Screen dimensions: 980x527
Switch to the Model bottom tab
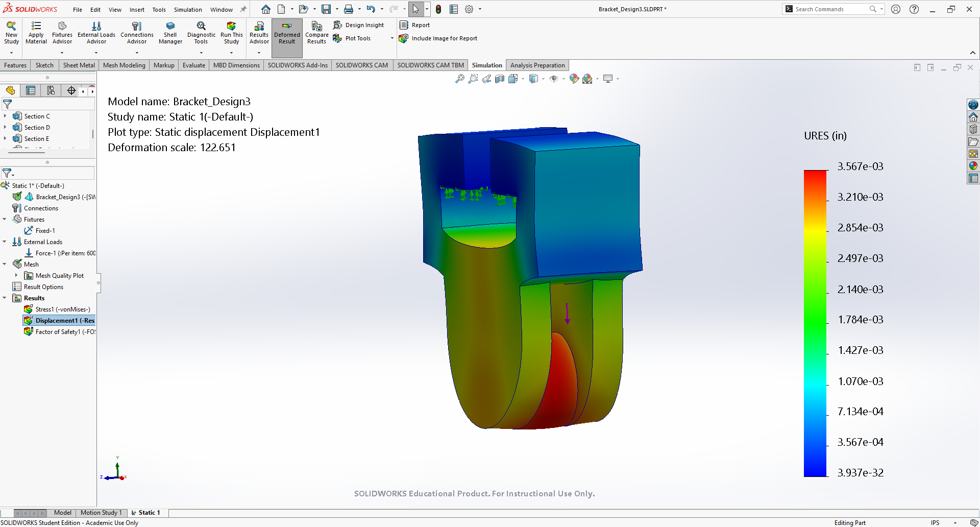(63, 513)
